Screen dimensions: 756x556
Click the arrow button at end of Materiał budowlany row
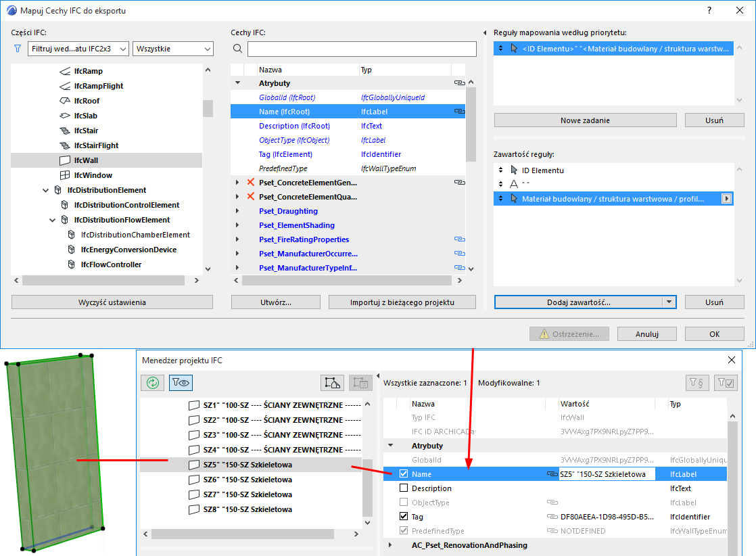pos(726,199)
